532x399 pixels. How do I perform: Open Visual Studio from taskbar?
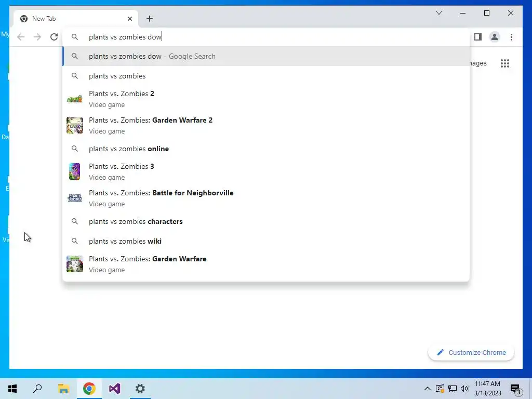pyautogui.click(x=115, y=389)
